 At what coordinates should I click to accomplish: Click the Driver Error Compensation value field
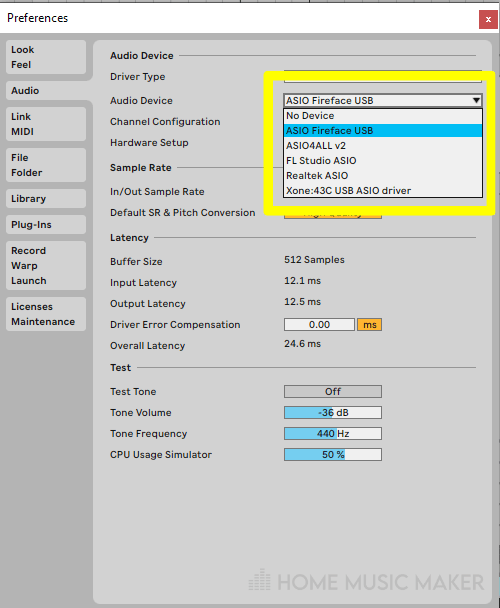pyautogui.click(x=319, y=325)
